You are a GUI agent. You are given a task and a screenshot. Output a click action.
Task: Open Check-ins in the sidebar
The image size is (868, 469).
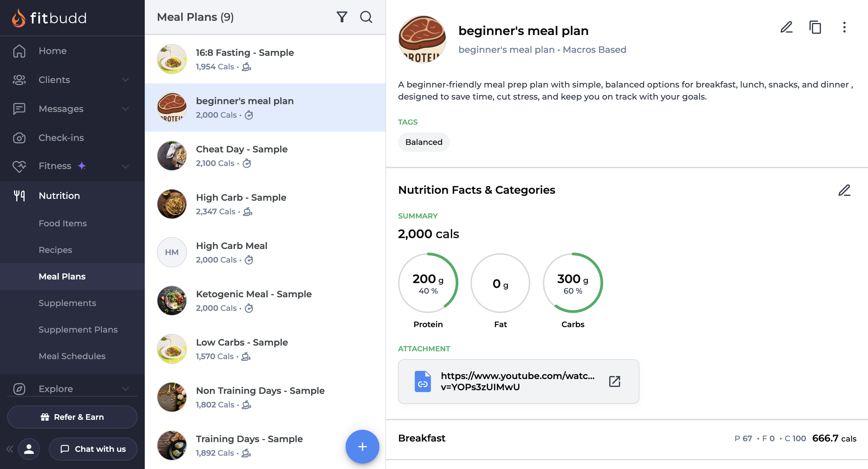pyautogui.click(x=72, y=138)
